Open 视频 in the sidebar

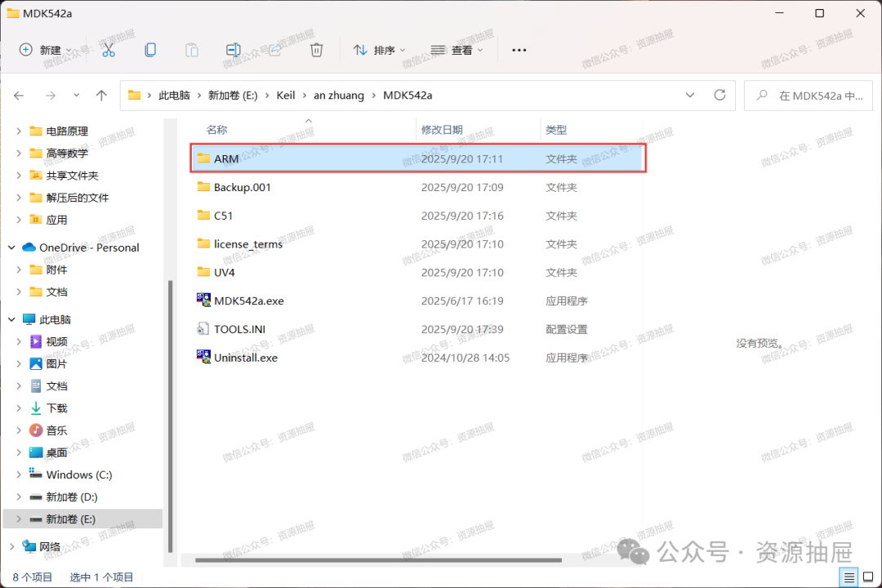click(x=56, y=341)
